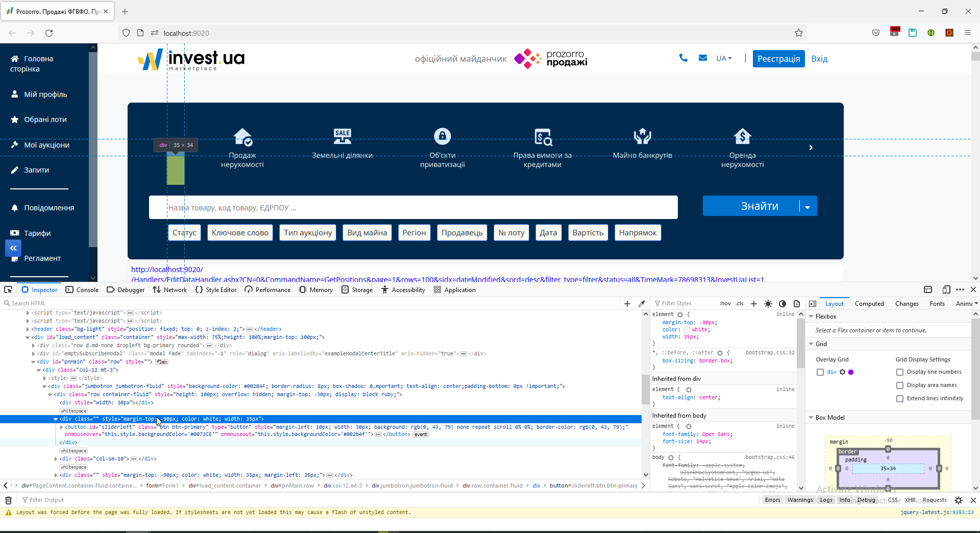This screenshot has width=980, height=533.
Task: Open console settings gear
Action: point(959,500)
